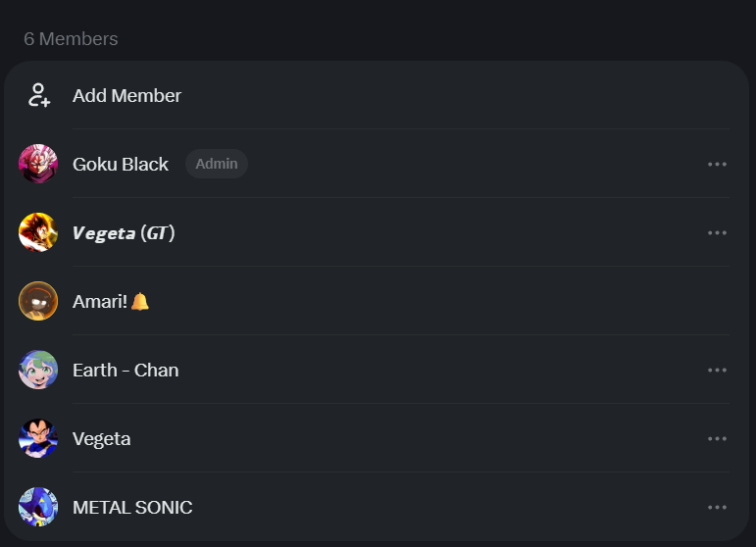
Task: Open Goku Black's three-dot options menu
Action: [717, 165]
